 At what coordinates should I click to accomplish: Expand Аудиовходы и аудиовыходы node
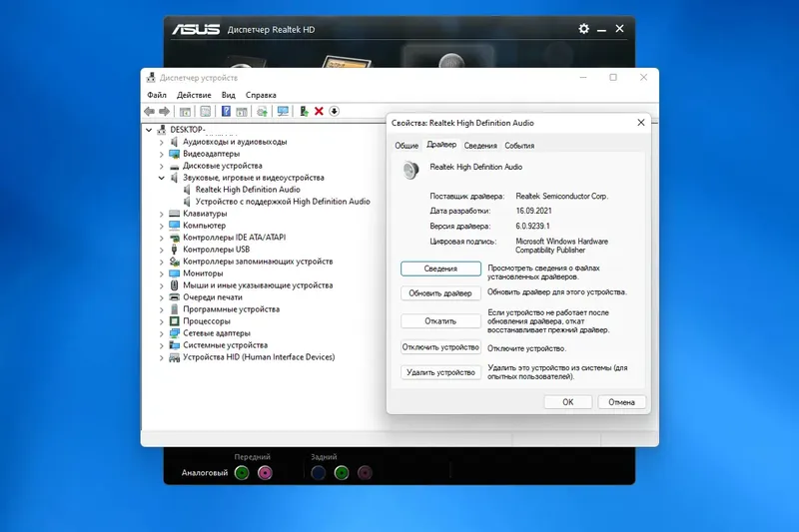pos(162,142)
